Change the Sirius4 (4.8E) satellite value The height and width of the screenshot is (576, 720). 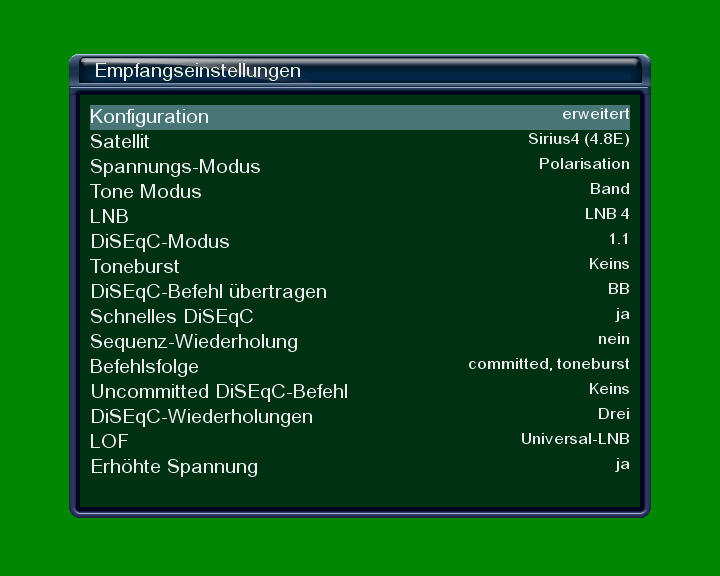point(578,139)
